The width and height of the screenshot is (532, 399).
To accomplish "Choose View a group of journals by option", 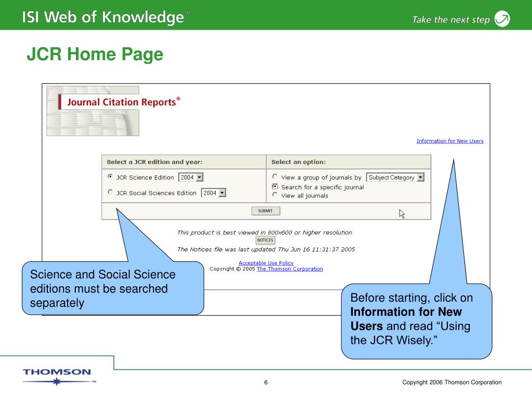I will (x=275, y=177).
